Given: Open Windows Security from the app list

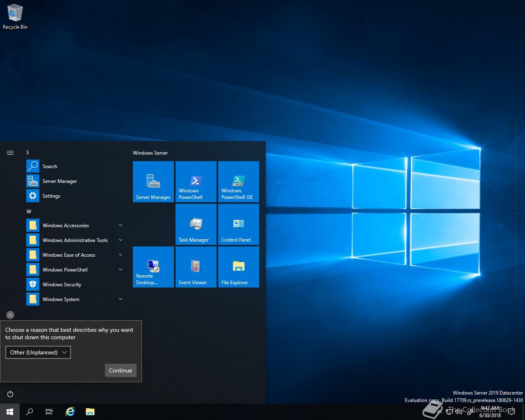Looking at the screenshot, I should [x=75, y=285].
